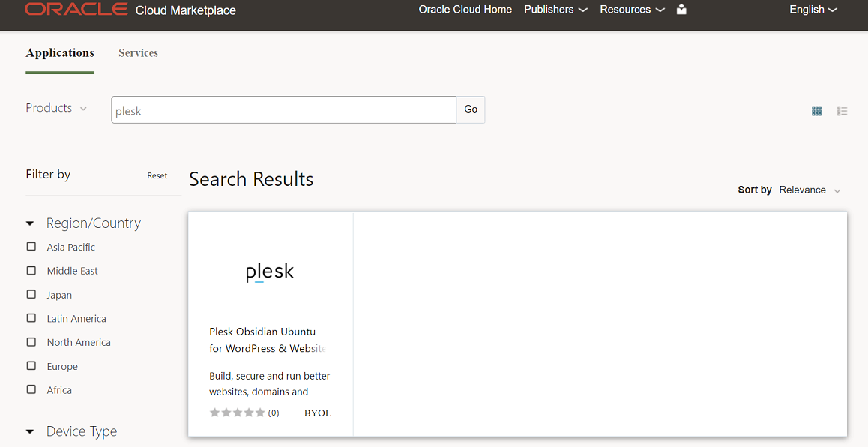Image resolution: width=868 pixels, height=447 pixels.
Task: Open the Sort by Relevance dropdown
Action: (x=809, y=190)
